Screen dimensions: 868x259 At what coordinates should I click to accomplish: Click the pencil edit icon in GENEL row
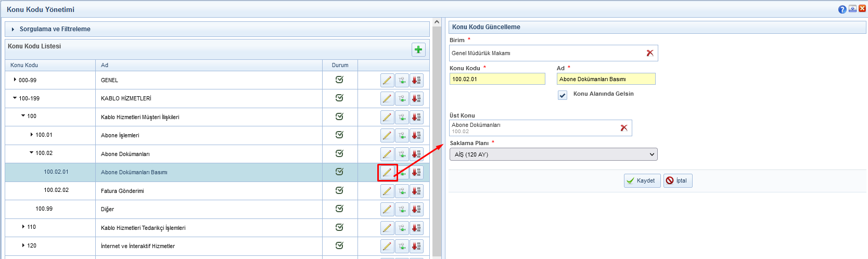click(387, 80)
